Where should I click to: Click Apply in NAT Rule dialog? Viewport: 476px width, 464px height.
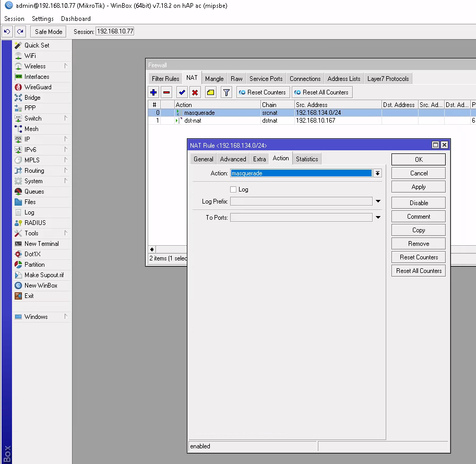[419, 187]
